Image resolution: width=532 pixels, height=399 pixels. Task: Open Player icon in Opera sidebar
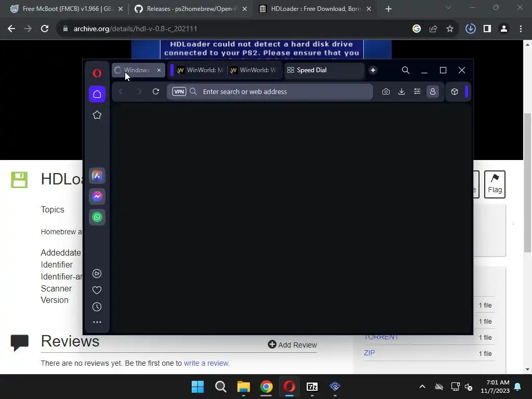pyautogui.click(x=97, y=273)
